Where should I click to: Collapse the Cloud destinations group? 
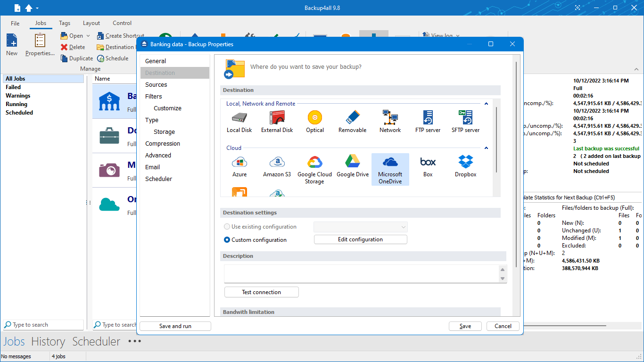[486, 148]
